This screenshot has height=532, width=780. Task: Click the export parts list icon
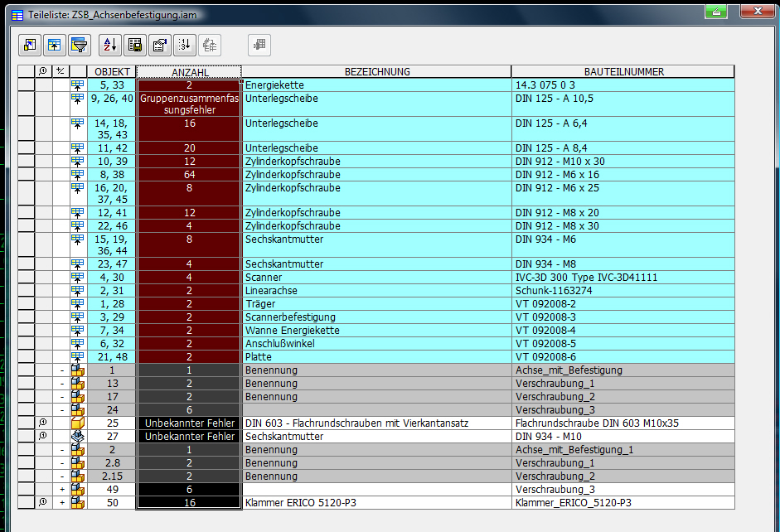(x=134, y=45)
